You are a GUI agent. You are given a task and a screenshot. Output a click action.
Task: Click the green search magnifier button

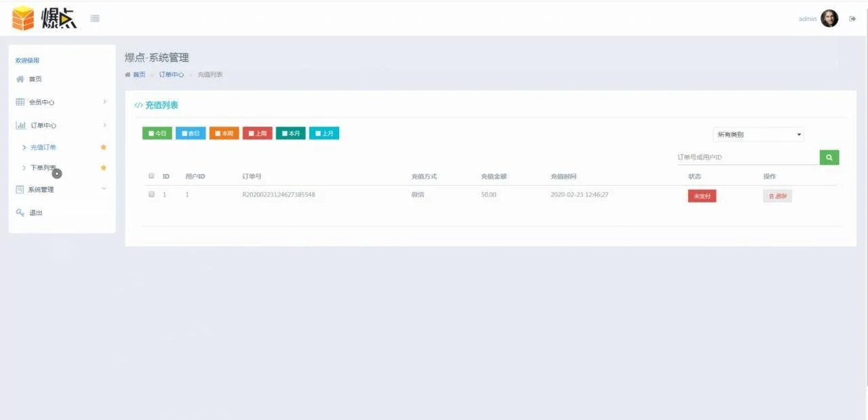(x=829, y=157)
